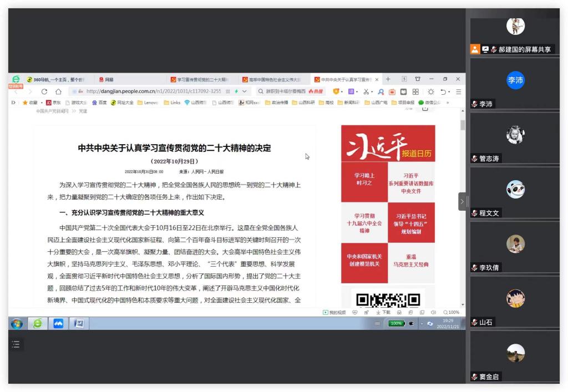This screenshot has width=568, height=392.
Task: Open the 百度 bookmark
Action: (100, 103)
